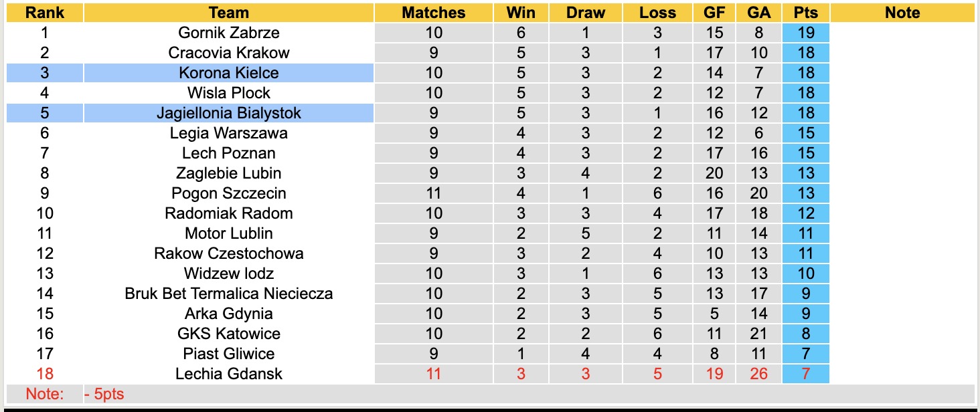Select Bruk Bet Termalica Nieciecza
This screenshot has width=980, height=412.
pyautogui.click(x=229, y=294)
